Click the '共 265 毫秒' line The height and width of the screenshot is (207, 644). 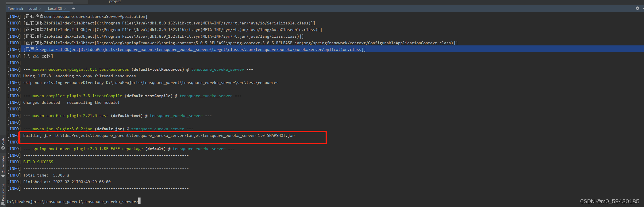pos(38,56)
